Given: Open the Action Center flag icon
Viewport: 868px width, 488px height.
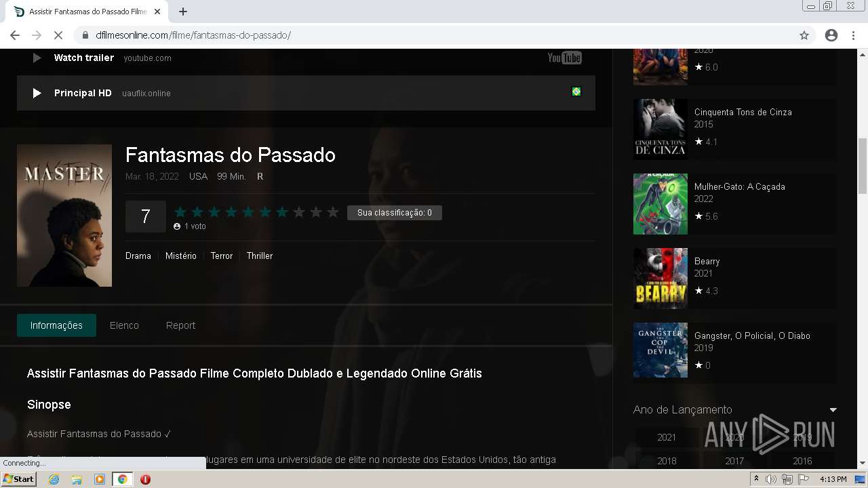Looking at the screenshot, I should coord(804,479).
